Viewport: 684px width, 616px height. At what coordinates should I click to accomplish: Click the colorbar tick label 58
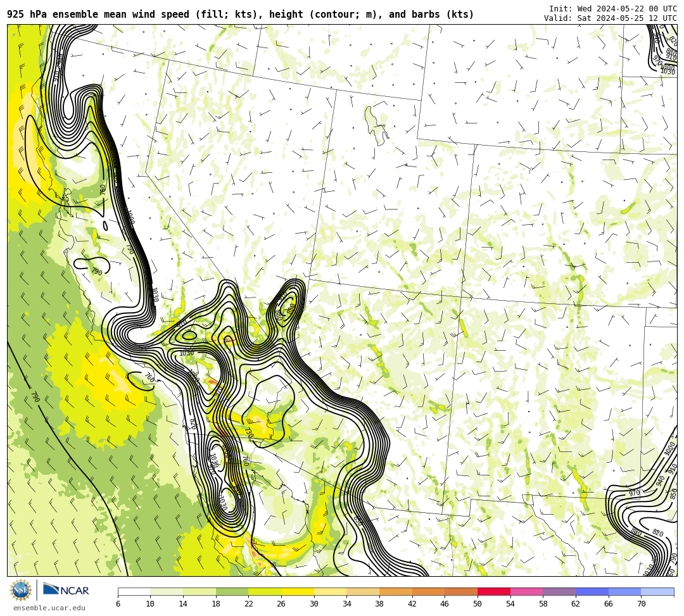(x=543, y=604)
